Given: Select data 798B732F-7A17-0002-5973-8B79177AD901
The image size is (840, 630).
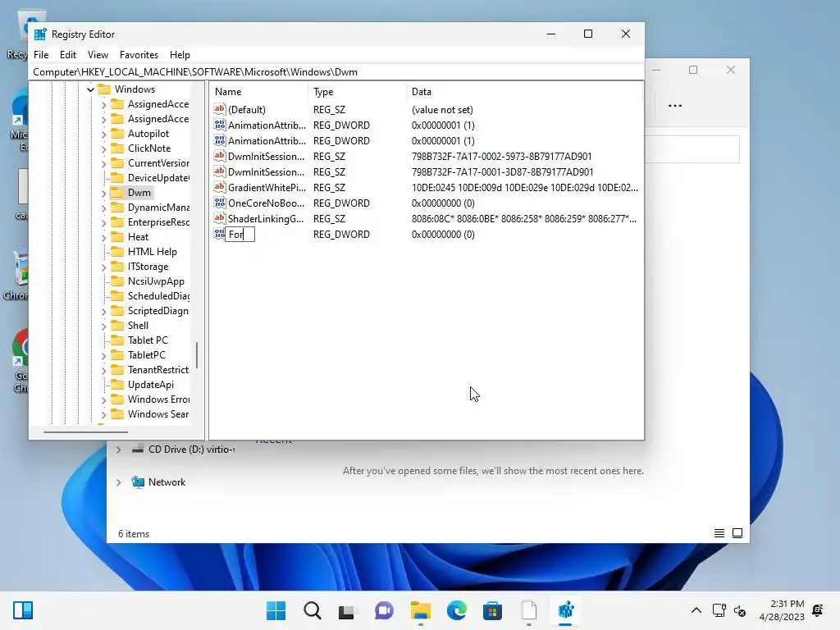Looking at the screenshot, I should coord(501,157).
